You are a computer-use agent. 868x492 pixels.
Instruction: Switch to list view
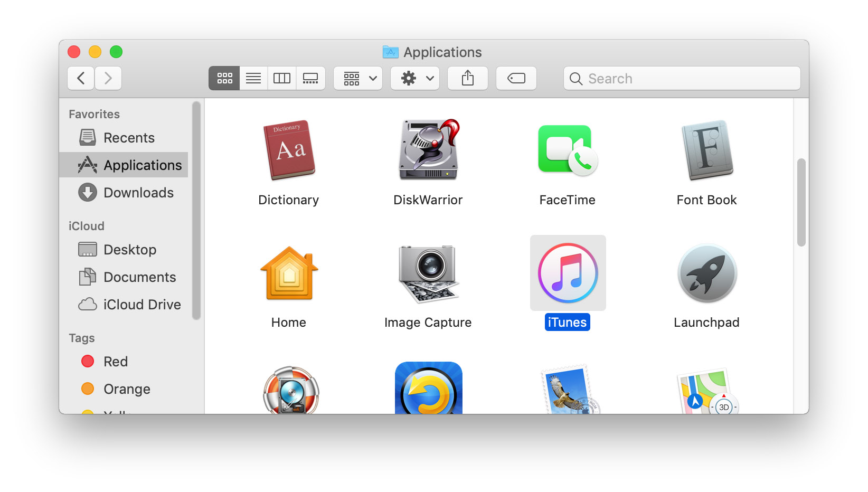tap(253, 78)
